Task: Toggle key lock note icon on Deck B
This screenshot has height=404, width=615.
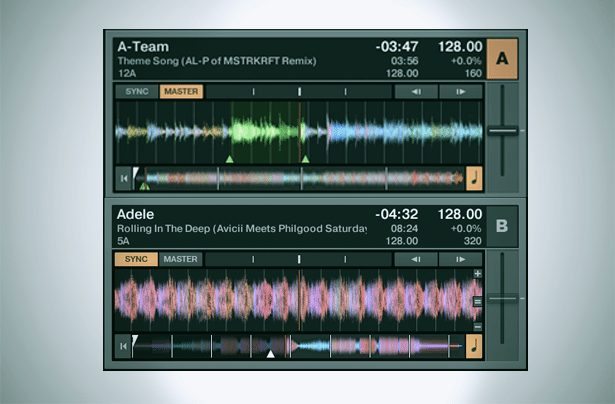Action: click(474, 346)
